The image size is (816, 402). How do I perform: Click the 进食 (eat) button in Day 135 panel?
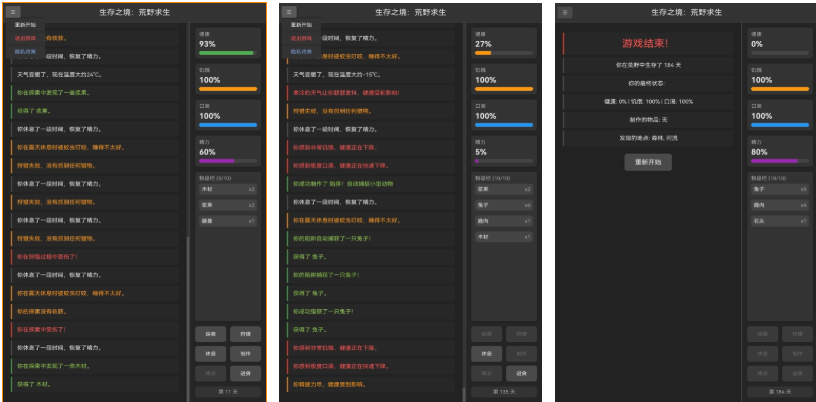coord(521,373)
